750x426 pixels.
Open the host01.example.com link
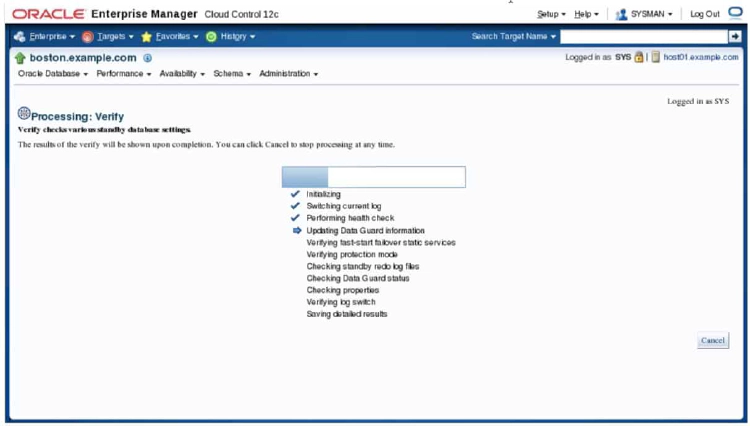pos(701,57)
